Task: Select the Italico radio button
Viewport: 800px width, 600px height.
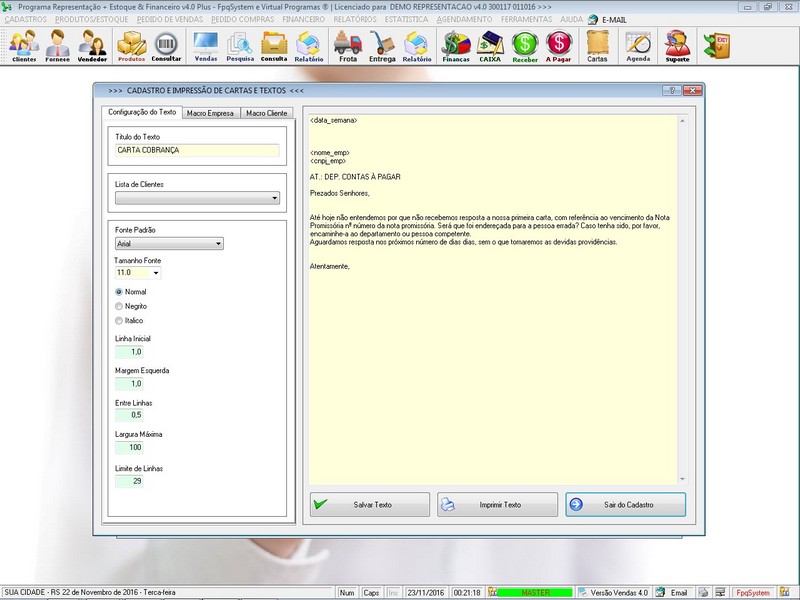Action: 119,320
